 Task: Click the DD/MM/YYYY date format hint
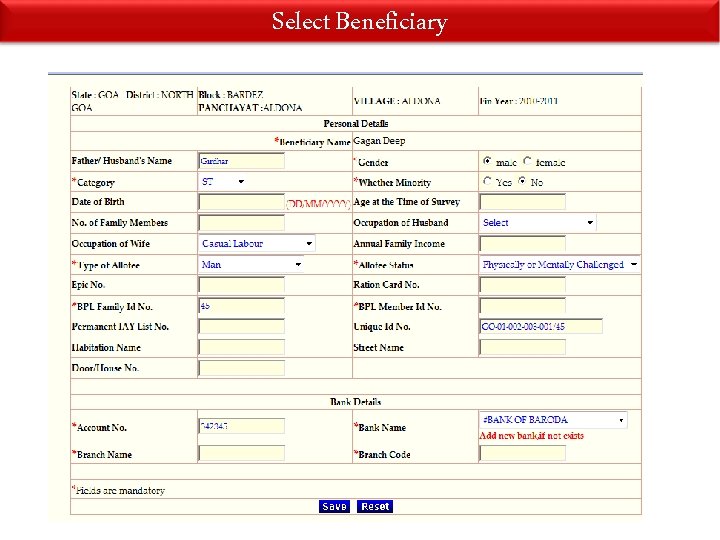click(x=318, y=204)
